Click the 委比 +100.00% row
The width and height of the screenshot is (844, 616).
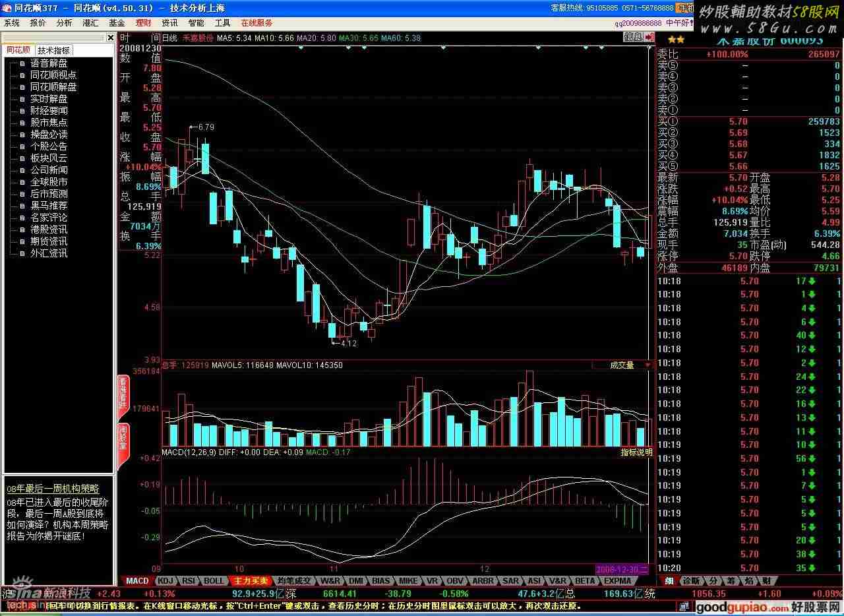[749, 54]
